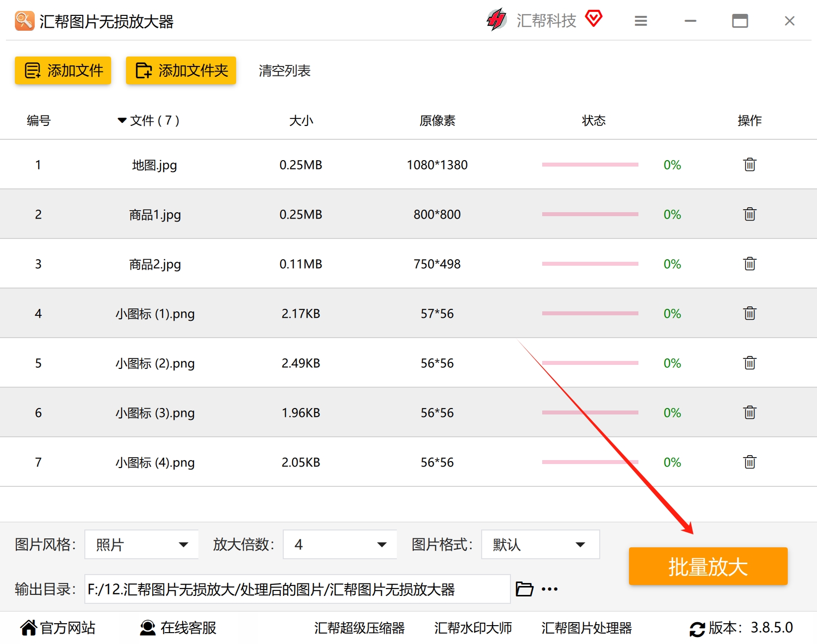Delete 商品2.jpg row via trash icon
Screen dimensions: 817x644
click(x=750, y=263)
